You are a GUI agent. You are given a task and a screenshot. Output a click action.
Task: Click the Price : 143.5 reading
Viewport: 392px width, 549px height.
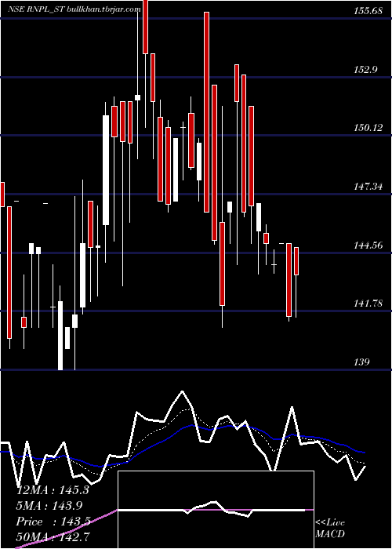tap(53, 522)
